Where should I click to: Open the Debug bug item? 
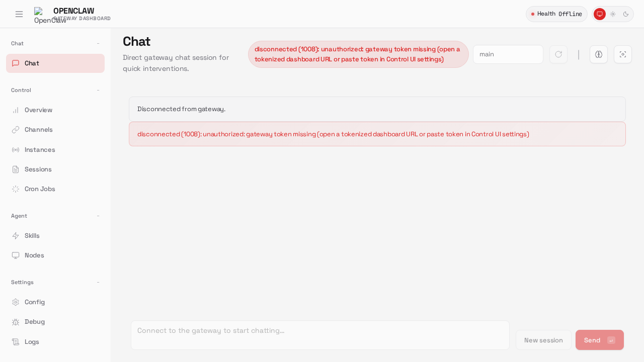35,322
